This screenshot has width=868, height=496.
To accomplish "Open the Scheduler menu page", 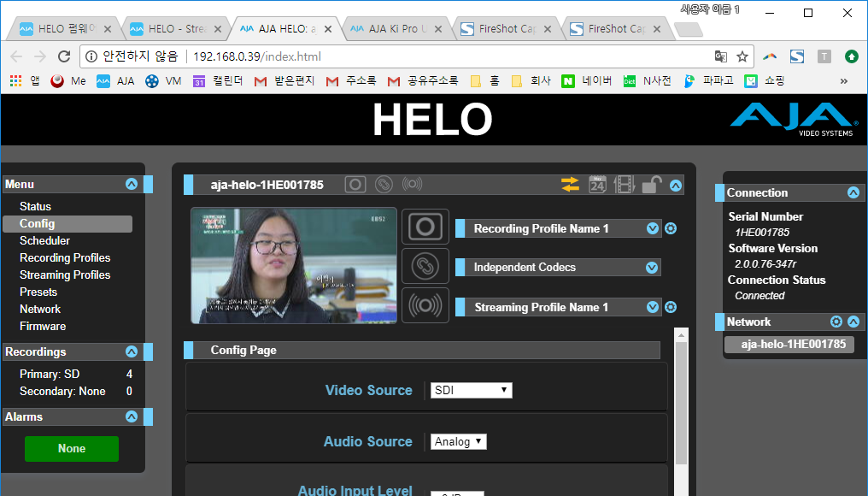I will (x=44, y=240).
